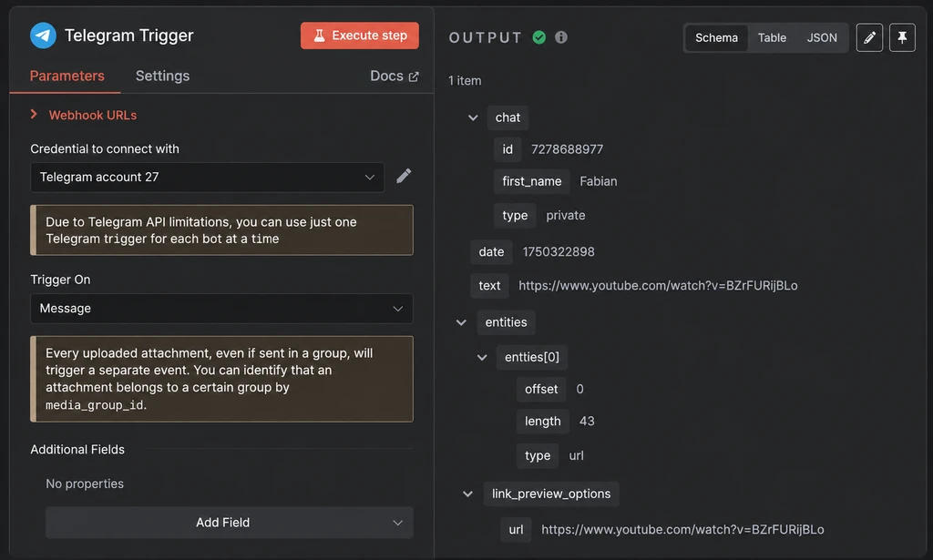Image resolution: width=933 pixels, height=560 pixels.
Task: Click the length field key
Action: click(x=543, y=422)
